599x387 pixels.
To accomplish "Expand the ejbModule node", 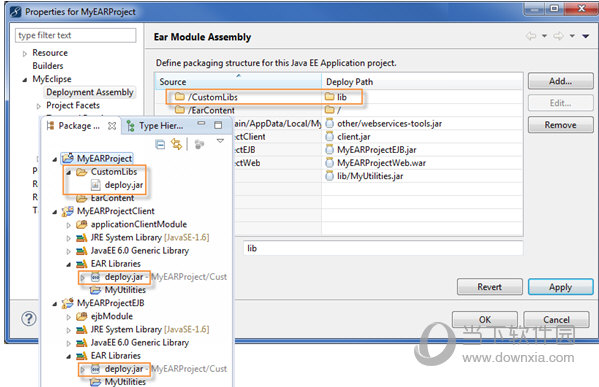I will pos(69,317).
